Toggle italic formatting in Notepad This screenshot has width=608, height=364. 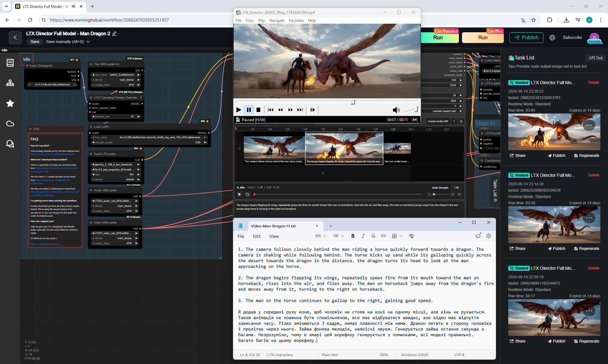[363, 236]
